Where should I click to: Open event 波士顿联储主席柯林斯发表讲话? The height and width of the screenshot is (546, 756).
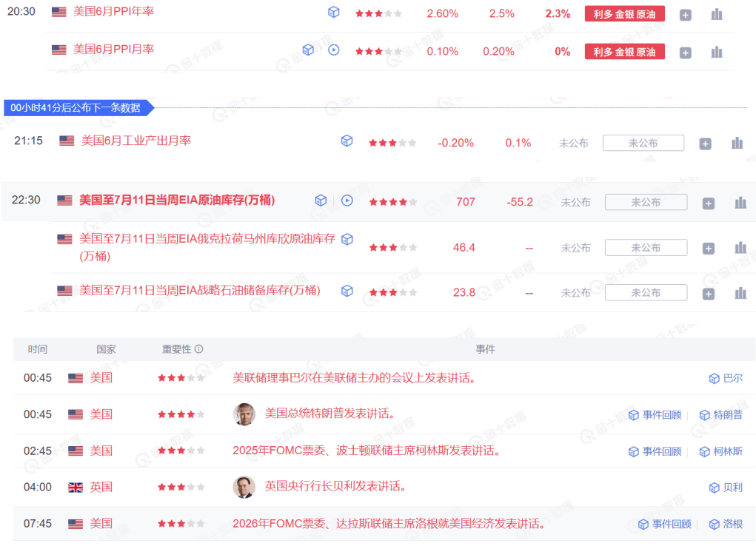tap(367, 451)
